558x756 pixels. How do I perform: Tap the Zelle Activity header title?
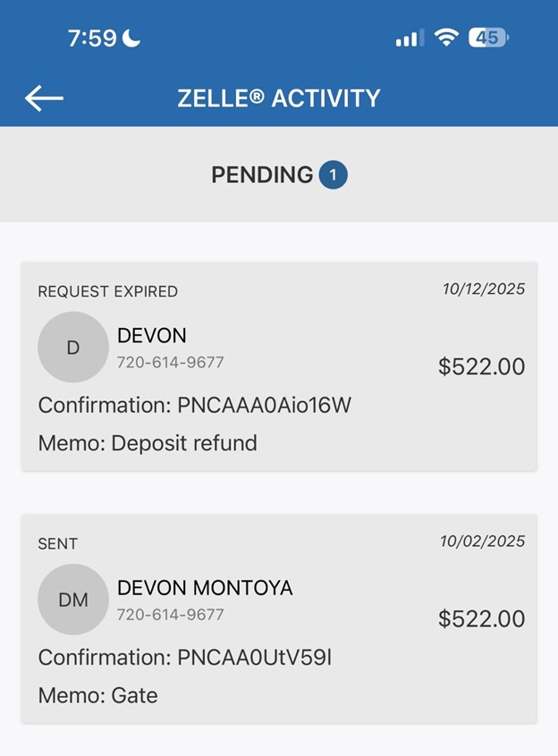[x=279, y=97]
